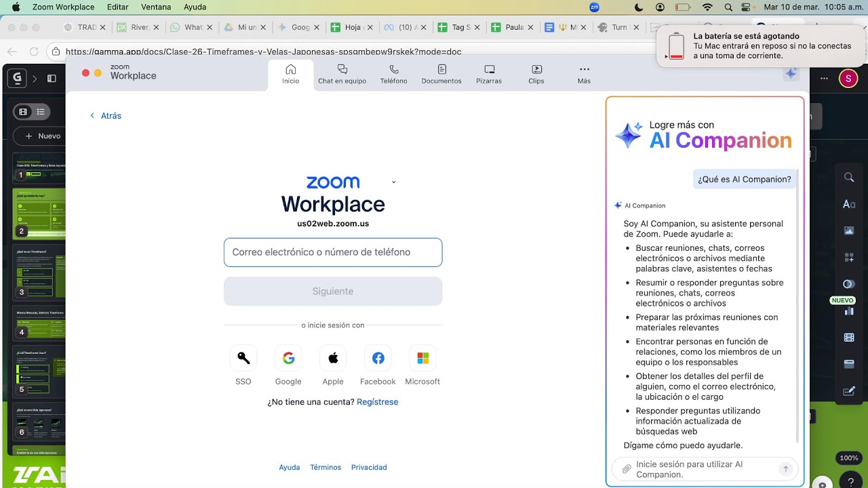Select slide thumbnail 4 in Gamma
The width and height of the screenshot is (868, 488).
(40, 323)
